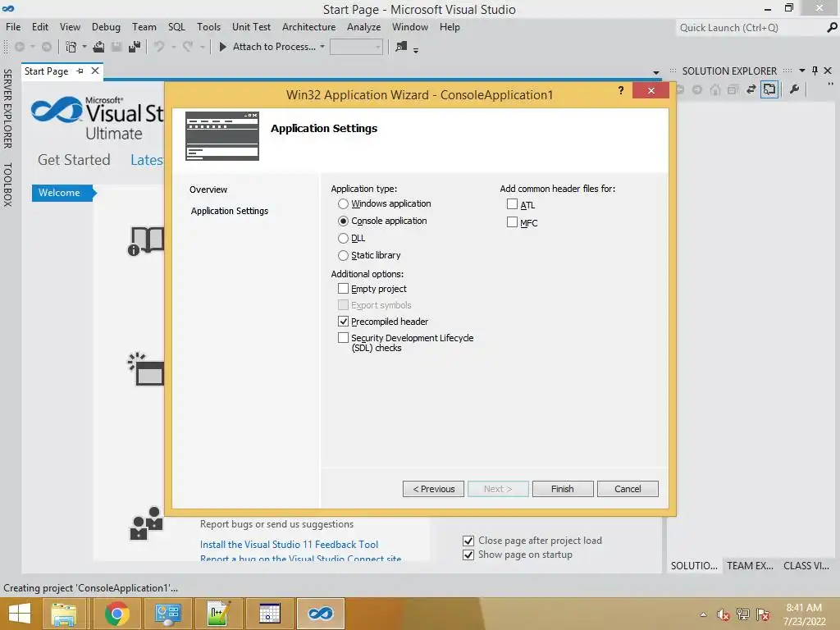Click the Solution Explorer Home icon
Image resolution: width=840 pixels, height=630 pixels.
click(715, 89)
